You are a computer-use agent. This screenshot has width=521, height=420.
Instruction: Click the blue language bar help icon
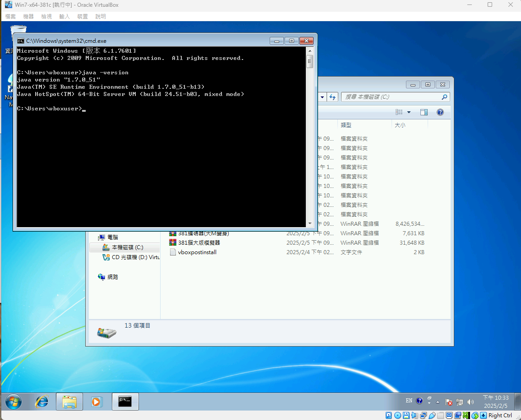(x=420, y=401)
